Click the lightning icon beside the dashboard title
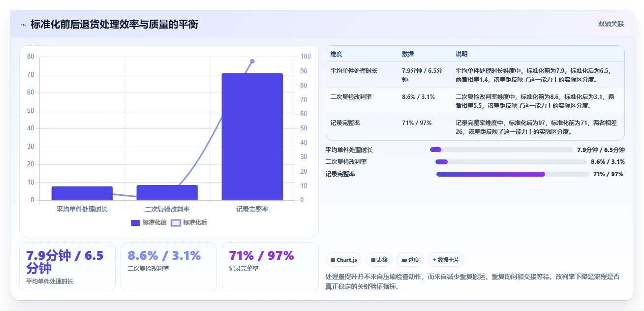 tap(24, 24)
